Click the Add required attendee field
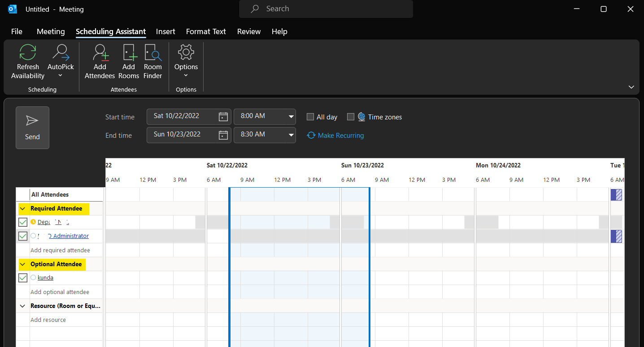The image size is (644, 347). (x=59, y=250)
